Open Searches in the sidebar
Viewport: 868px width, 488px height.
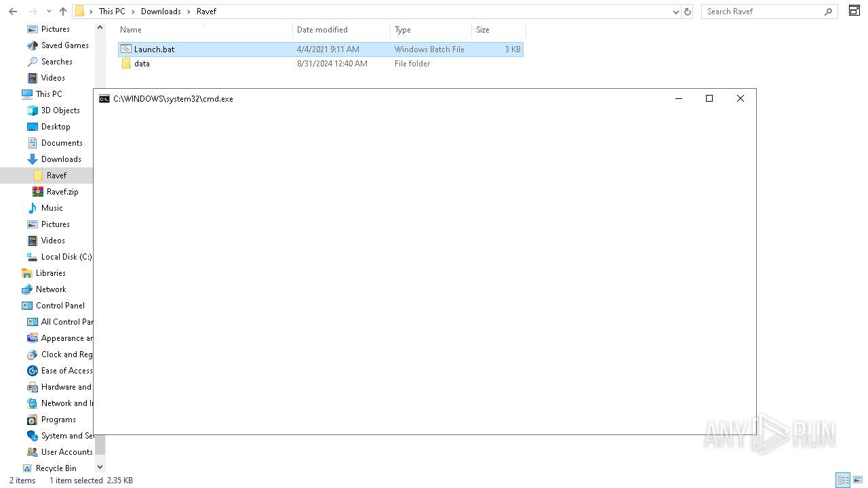coord(57,62)
